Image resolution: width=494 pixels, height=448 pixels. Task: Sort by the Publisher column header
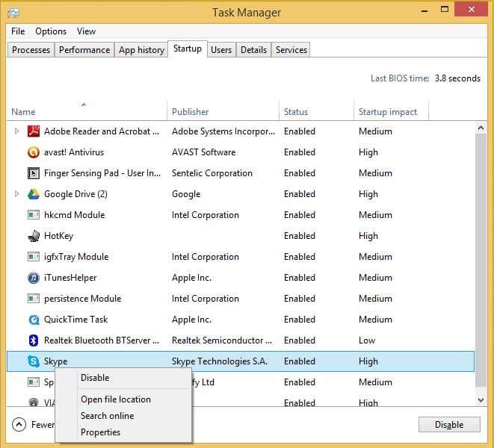pyautogui.click(x=223, y=111)
